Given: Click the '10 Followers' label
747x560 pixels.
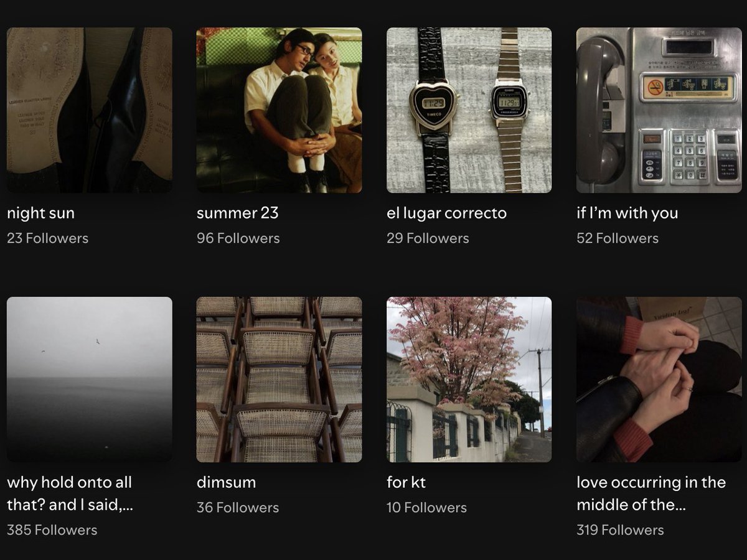Looking at the screenshot, I should pyautogui.click(x=426, y=508).
